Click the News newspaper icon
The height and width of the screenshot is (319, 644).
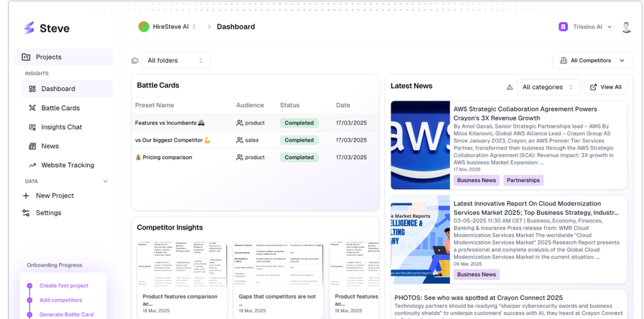click(32, 147)
